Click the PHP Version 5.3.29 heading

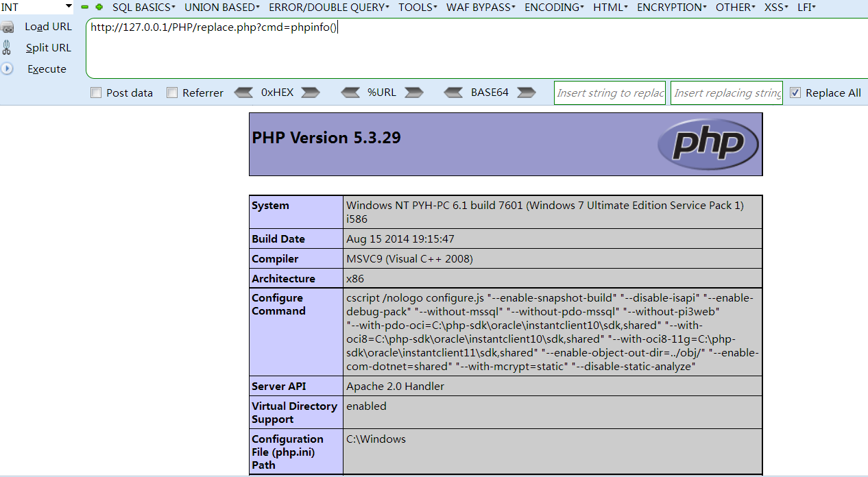point(326,138)
